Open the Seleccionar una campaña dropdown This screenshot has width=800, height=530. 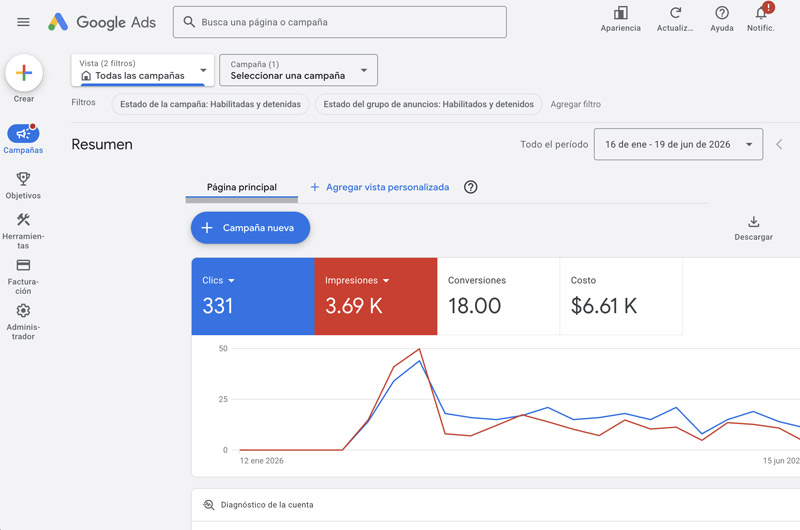pyautogui.click(x=298, y=70)
